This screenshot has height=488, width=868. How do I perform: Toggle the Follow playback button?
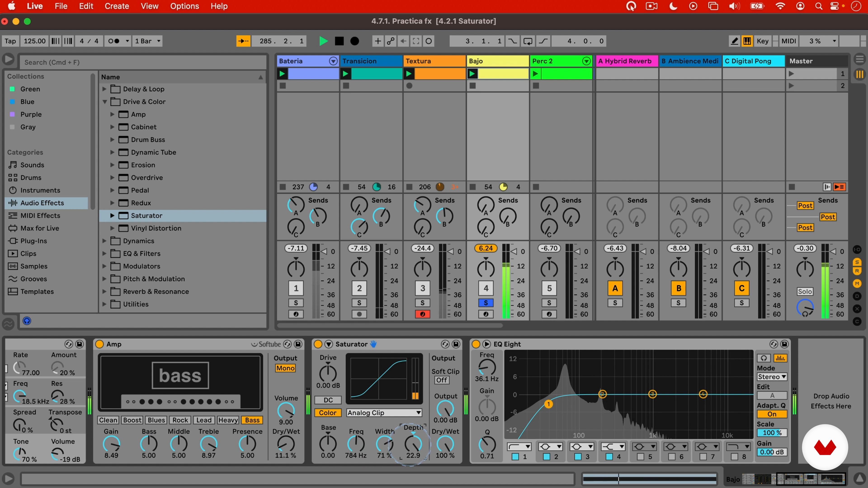243,41
